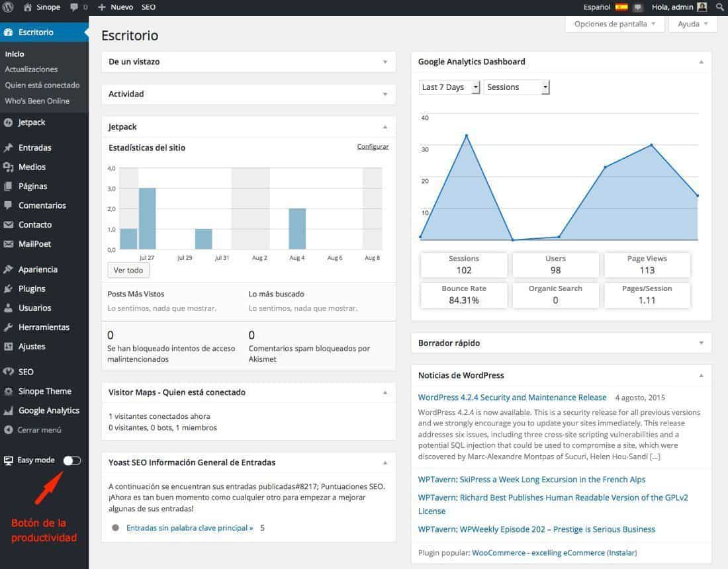
Task: Expand the Borrador rápido panel
Action: coord(701,343)
